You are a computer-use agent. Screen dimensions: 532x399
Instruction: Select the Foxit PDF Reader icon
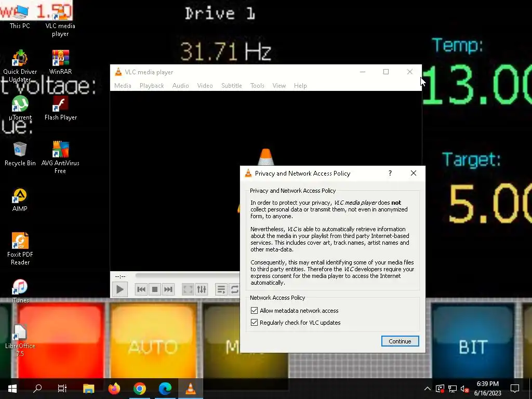[20, 249]
